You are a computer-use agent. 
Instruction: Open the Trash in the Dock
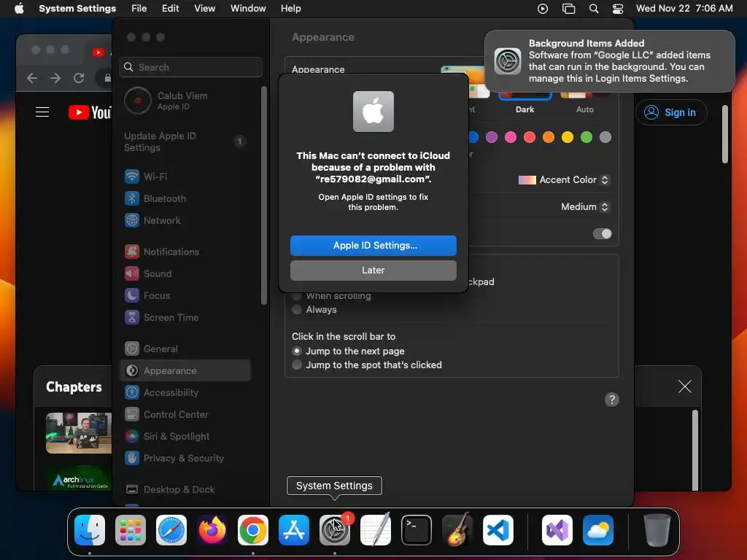click(657, 530)
